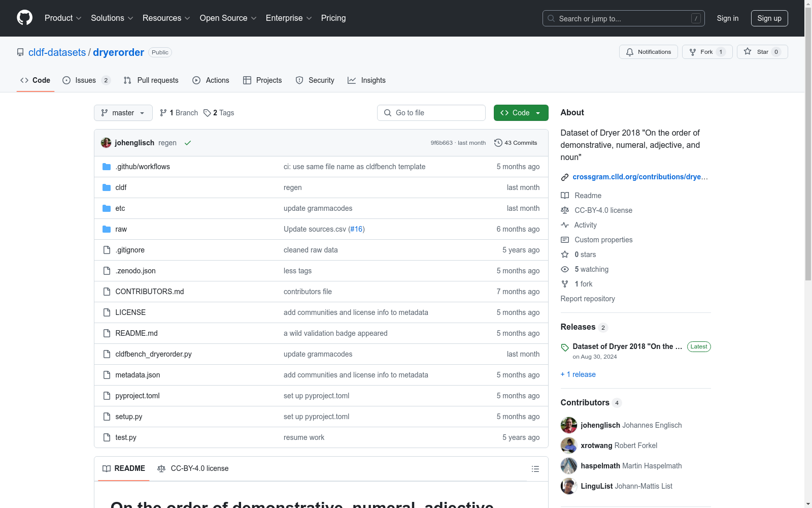Image resolution: width=812 pixels, height=508 pixels.
Task: Open the Notifications bell button
Action: point(649,52)
